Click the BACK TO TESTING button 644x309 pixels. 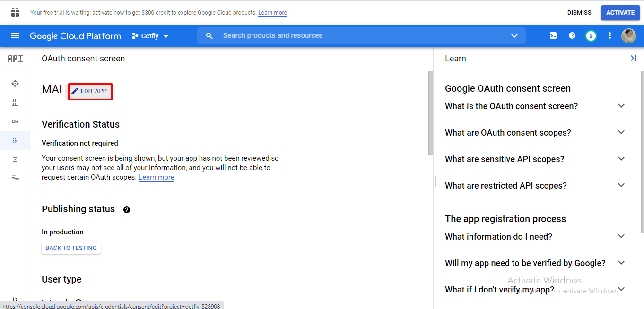coord(71,248)
